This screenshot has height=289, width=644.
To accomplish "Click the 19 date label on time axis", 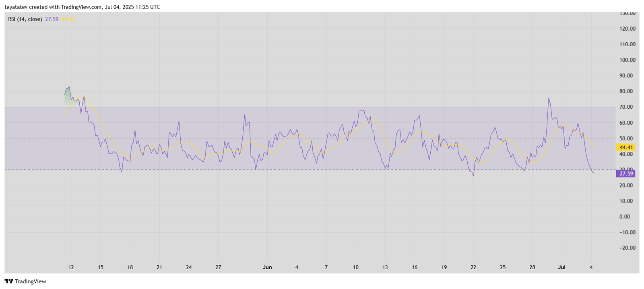I will pyautogui.click(x=444, y=267).
